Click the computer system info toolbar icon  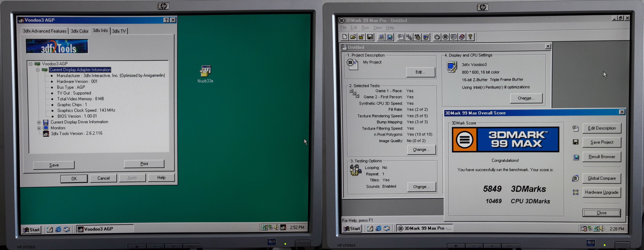pos(381,37)
